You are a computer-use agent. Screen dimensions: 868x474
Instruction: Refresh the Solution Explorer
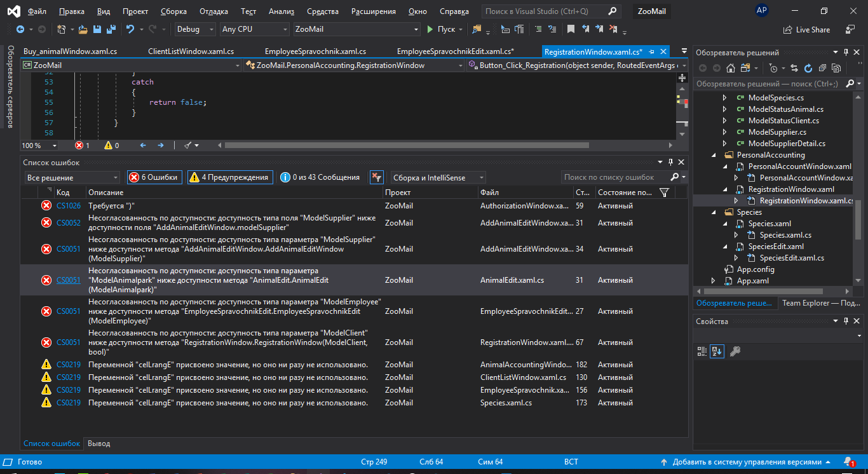[808, 68]
